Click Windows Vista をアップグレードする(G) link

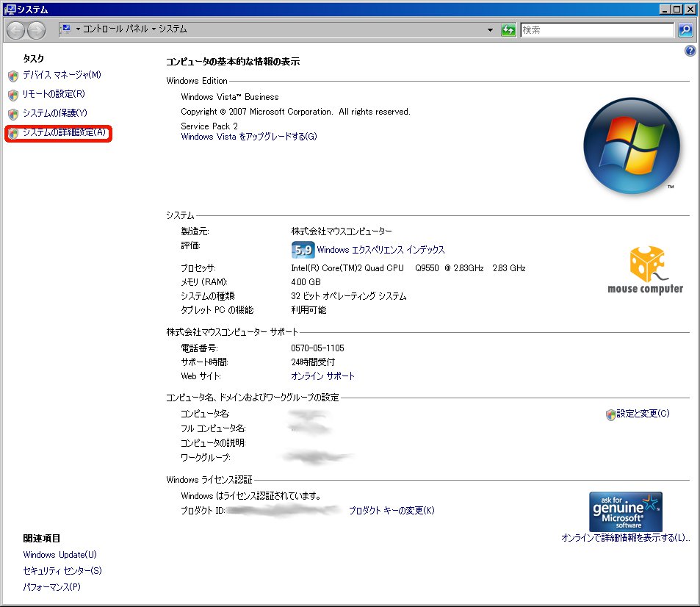pyautogui.click(x=249, y=137)
